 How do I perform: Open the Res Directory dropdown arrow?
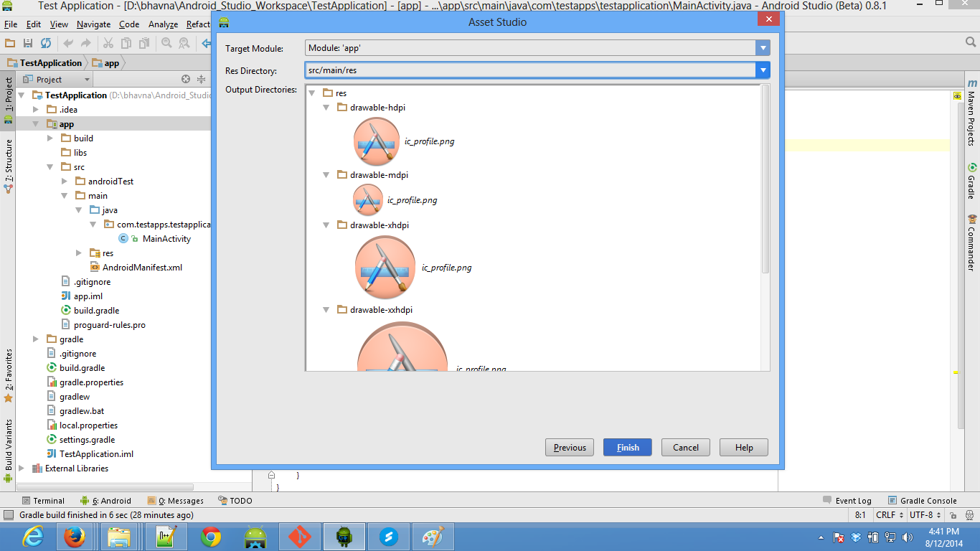pyautogui.click(x=763, y=70)
